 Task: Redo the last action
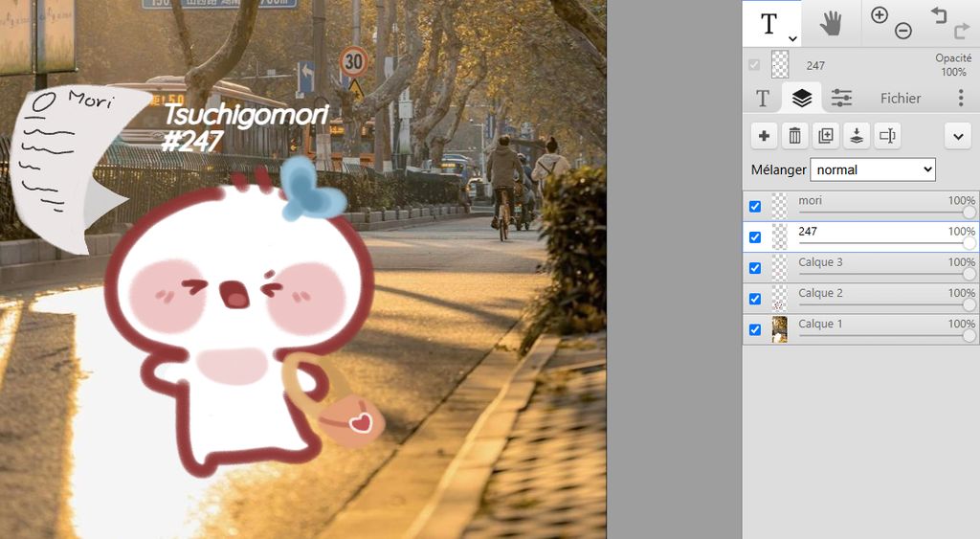(962, 30)
